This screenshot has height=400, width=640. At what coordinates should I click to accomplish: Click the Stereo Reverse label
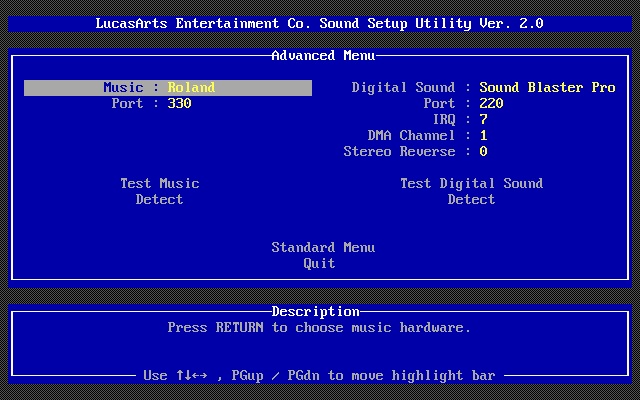(x=399, y=152)
